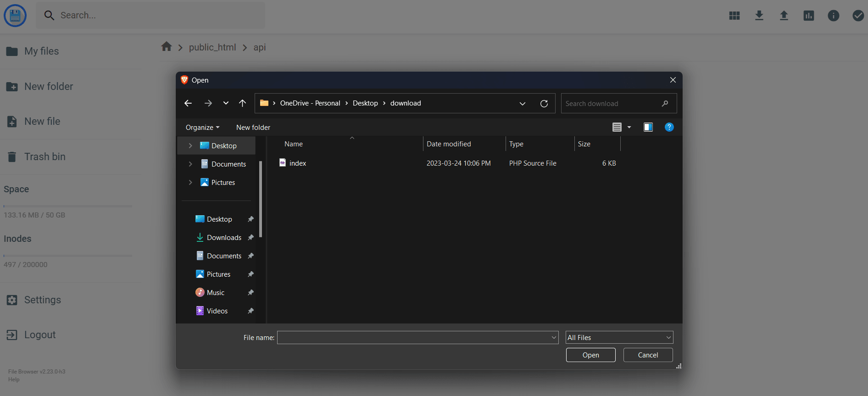Click the Open button
The width and height of the screenshot is (868, 396).
[591, 355]
